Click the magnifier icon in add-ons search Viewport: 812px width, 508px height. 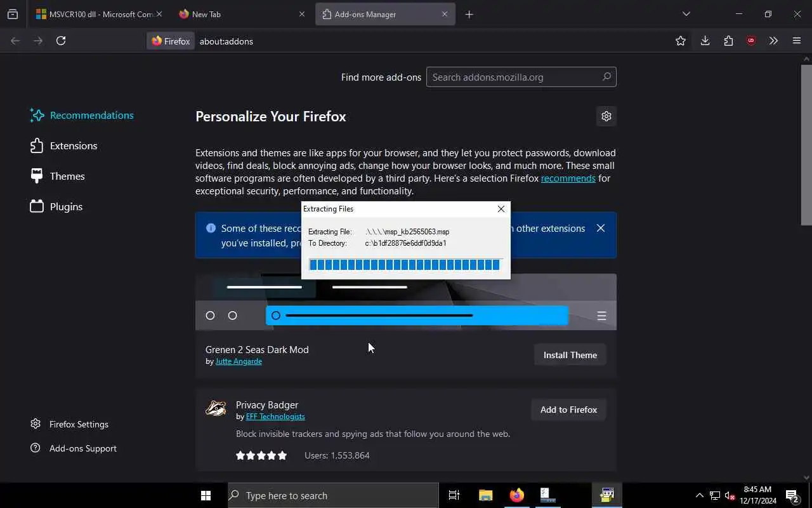(606, 77)
